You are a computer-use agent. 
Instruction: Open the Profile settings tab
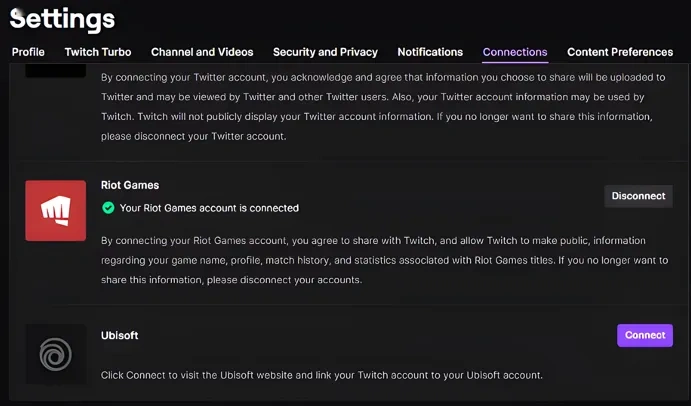pyautogui.click(x=28, y=52)
